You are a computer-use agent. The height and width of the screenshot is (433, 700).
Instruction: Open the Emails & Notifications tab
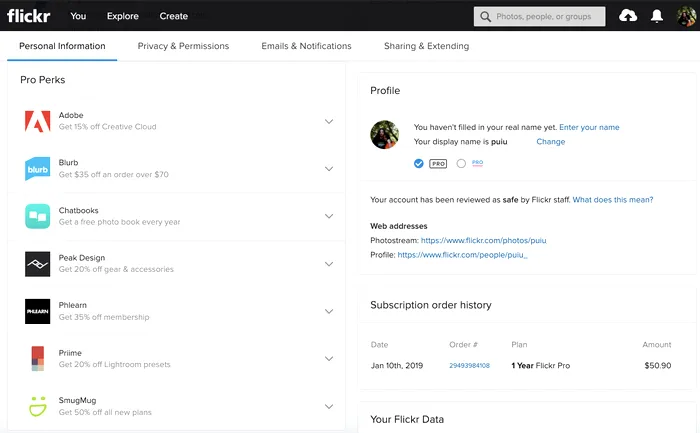(x=306, y=46)
